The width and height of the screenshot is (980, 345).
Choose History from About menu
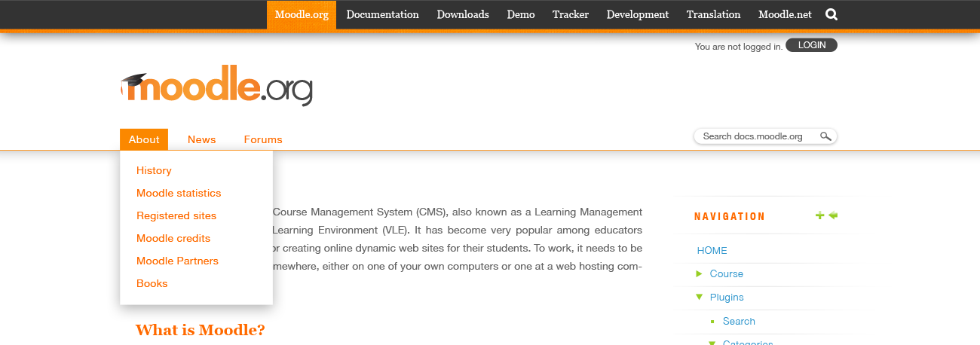coord(154,171)
